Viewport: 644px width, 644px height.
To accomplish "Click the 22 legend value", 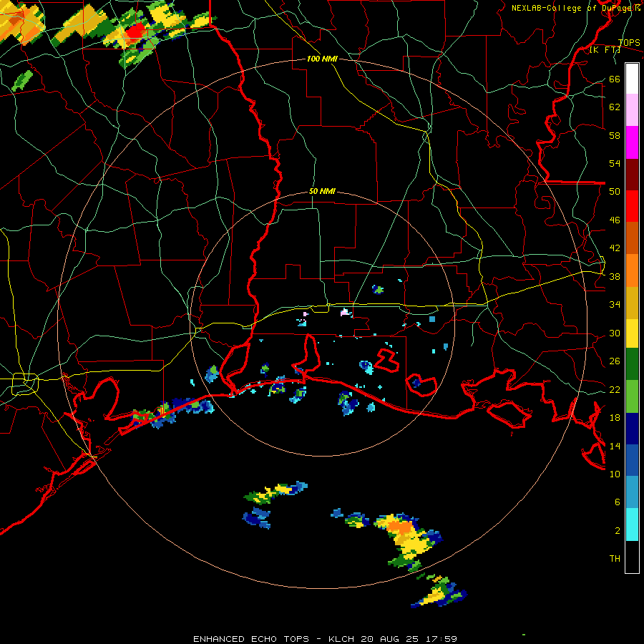I will pyautogui.click(x=615, y=390).
